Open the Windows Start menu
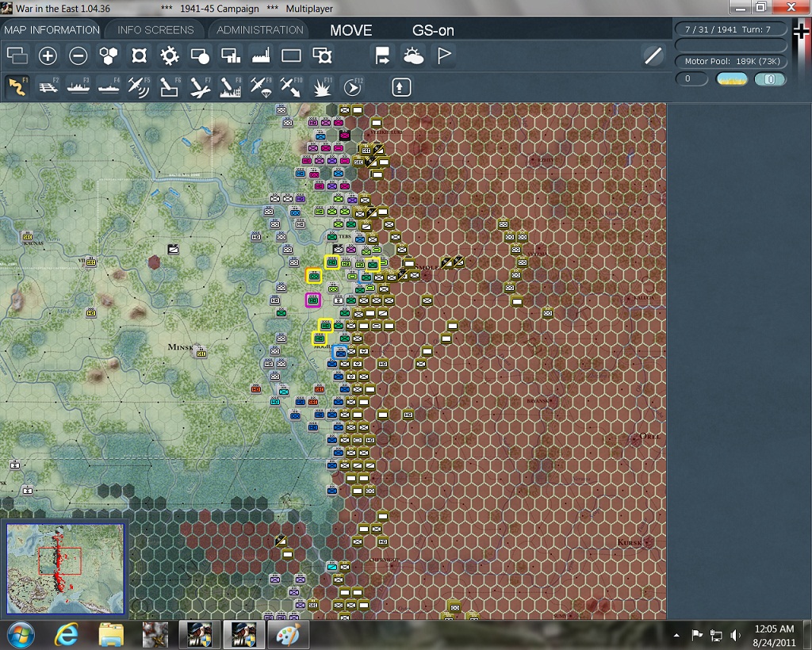Screen dimensions: 812x650 tap(20, 634)
